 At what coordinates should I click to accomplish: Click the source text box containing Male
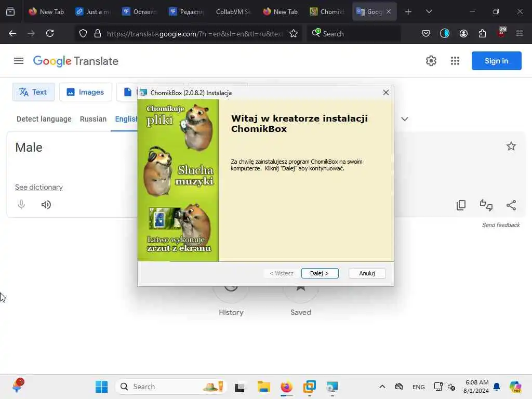pos(71,148)
